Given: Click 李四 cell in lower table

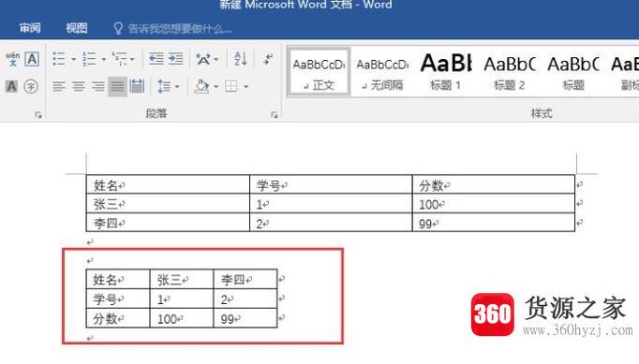Looking at the screenshot, I should [x=245, y=279].
